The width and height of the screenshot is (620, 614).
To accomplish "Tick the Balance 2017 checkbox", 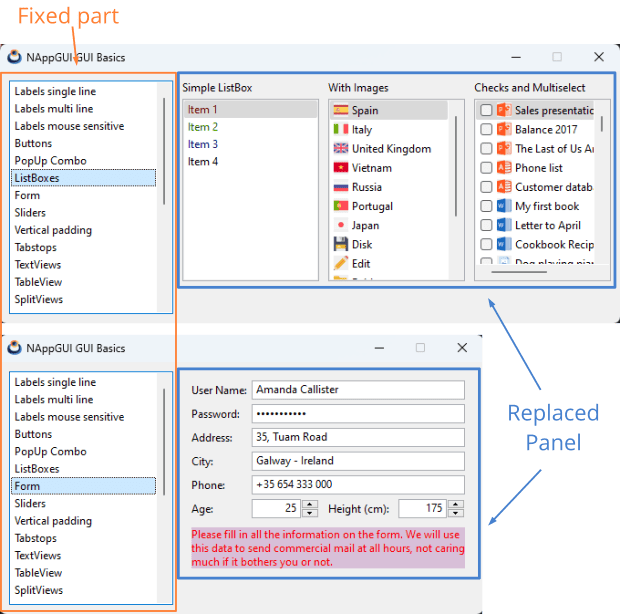I will coord(486,129).
